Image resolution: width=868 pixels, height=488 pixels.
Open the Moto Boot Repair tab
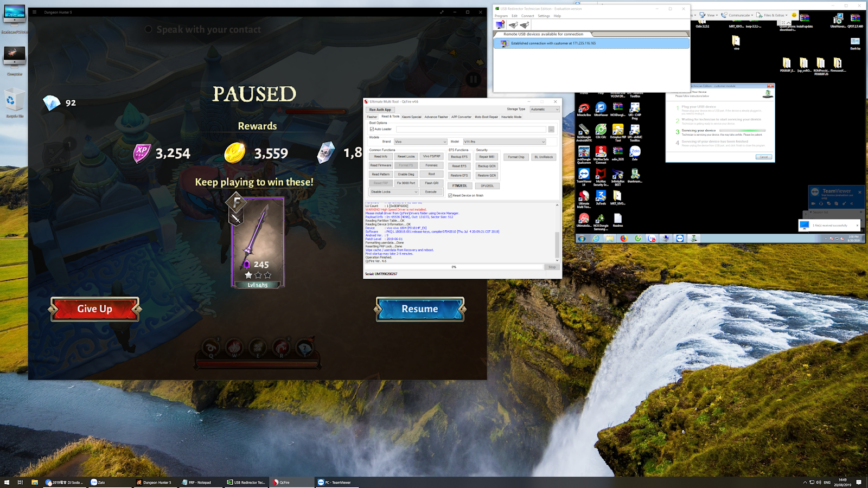(486, 117)
